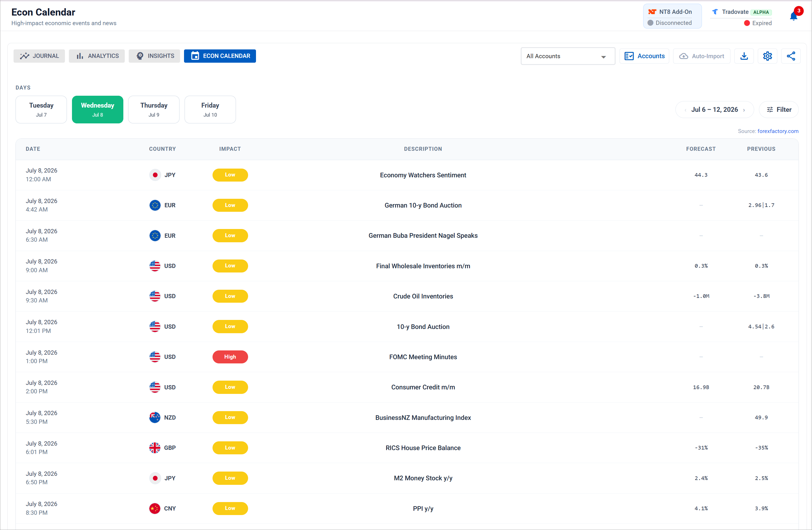Click the NT8 Add-On logo icon
812x530 pixels.
[652, 12]
